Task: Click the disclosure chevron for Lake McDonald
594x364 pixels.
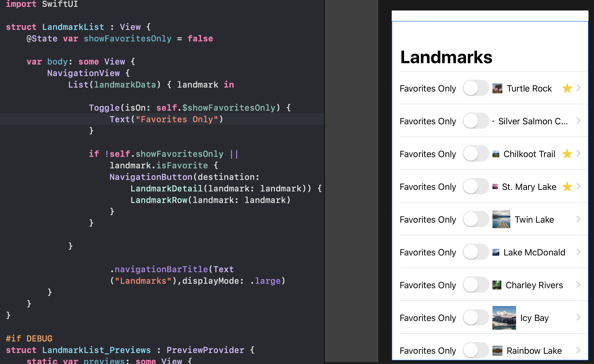Action: 579,252
